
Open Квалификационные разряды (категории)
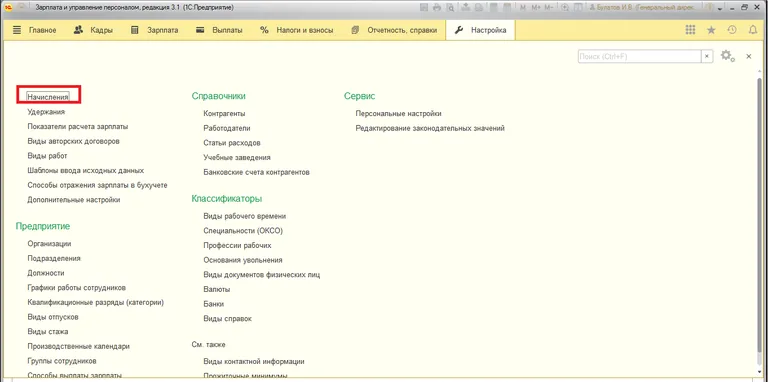click(x=96, y=302)
